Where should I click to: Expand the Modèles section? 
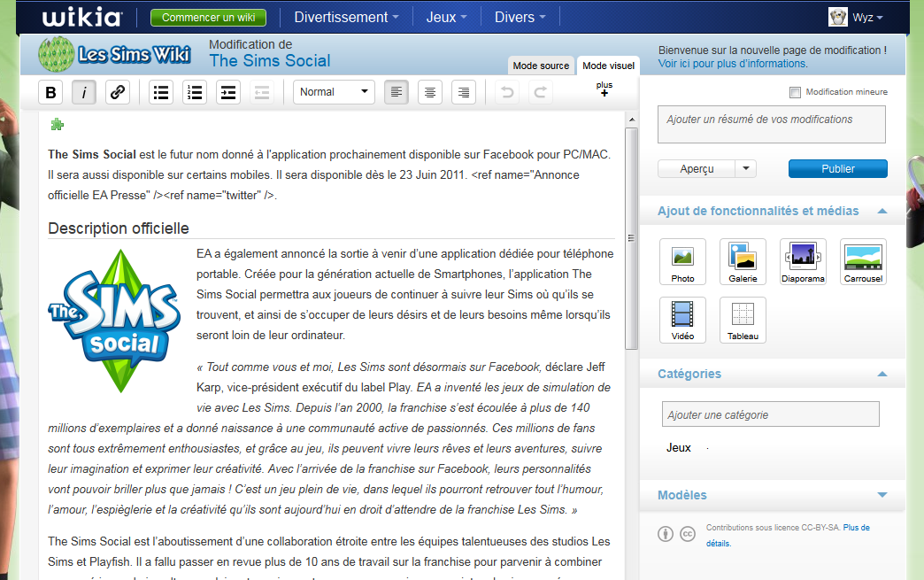(x=882, y=495)
